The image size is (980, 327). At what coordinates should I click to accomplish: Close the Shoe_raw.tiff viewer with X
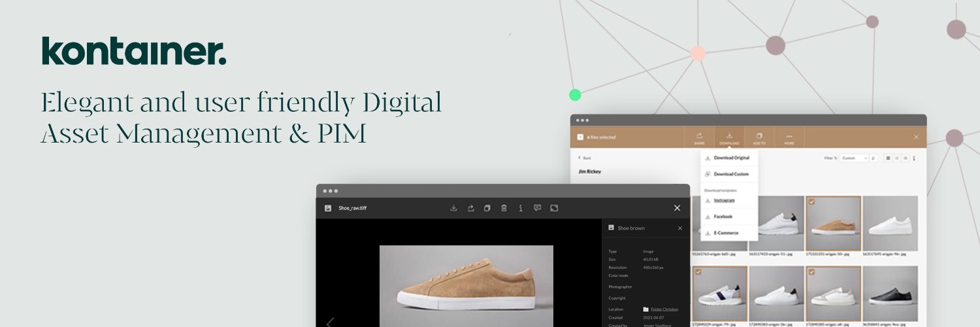[677, 208]
